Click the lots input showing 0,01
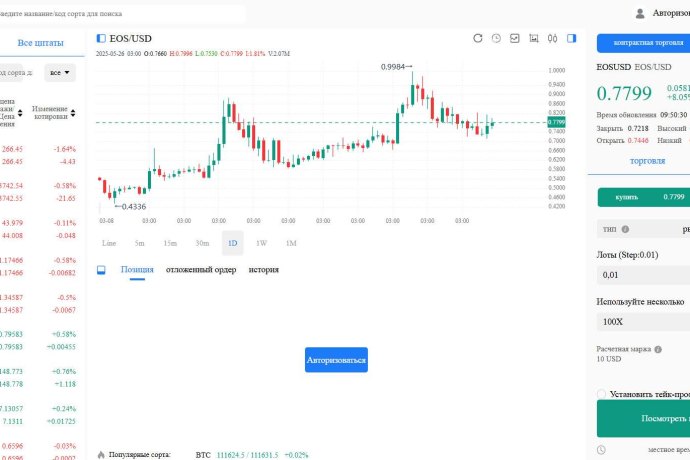Image resolution: width=690 pixels, height=460 pixels. coord(643,275)
